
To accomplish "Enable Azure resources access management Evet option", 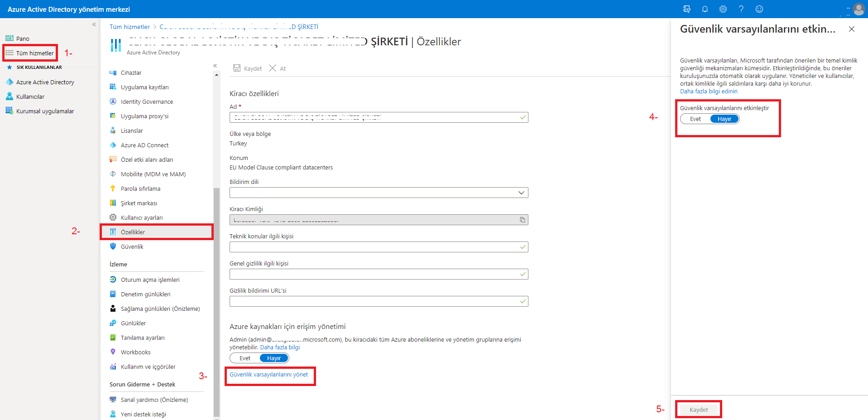I will pyautogui.click(x=245, y=358).
